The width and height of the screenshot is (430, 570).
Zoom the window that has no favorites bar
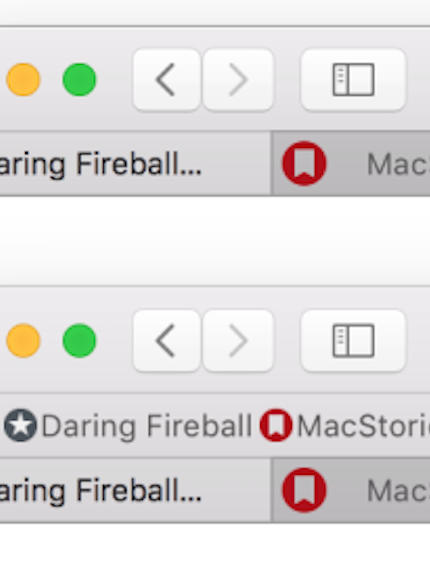pyautogui.click(x=80, y=80)
